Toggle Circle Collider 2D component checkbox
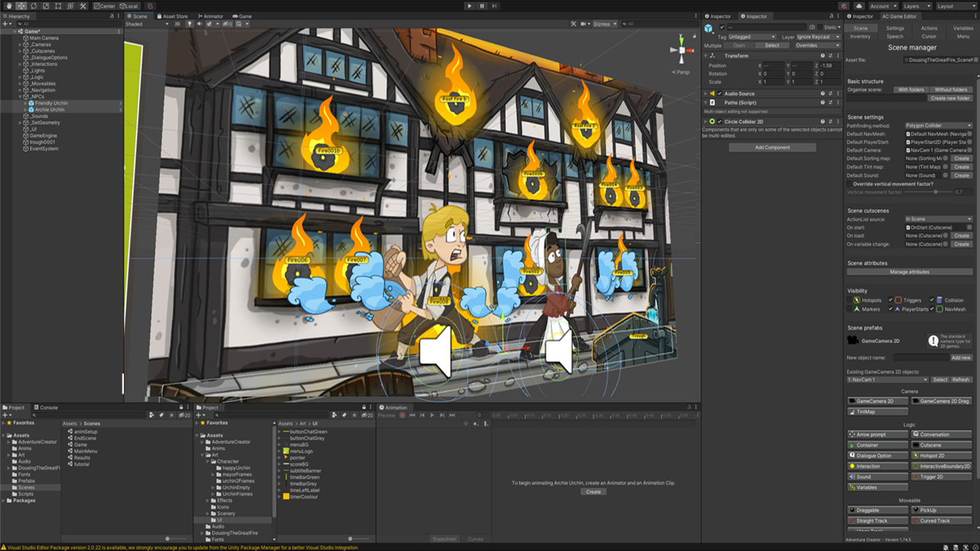The width and height of the screenshot is (980, 551). (x=719, y=122)
